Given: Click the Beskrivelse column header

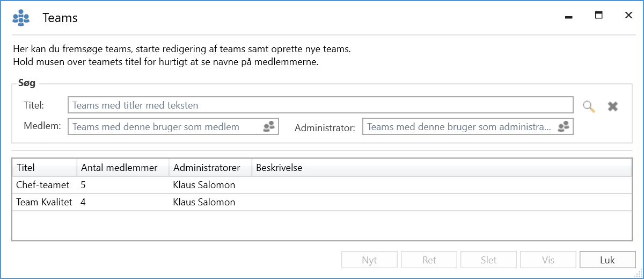Looking at the screenshot, I should coord(279,168).
